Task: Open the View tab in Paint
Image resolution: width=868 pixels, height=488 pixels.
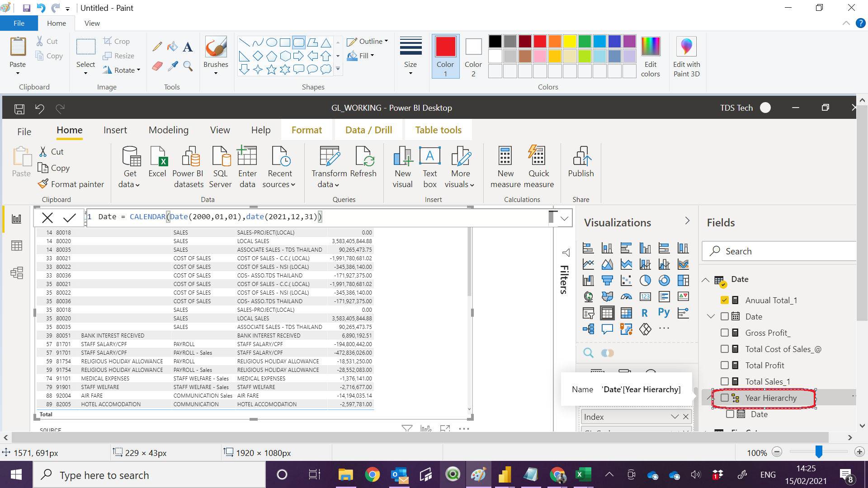Action: tap(92, 23)
